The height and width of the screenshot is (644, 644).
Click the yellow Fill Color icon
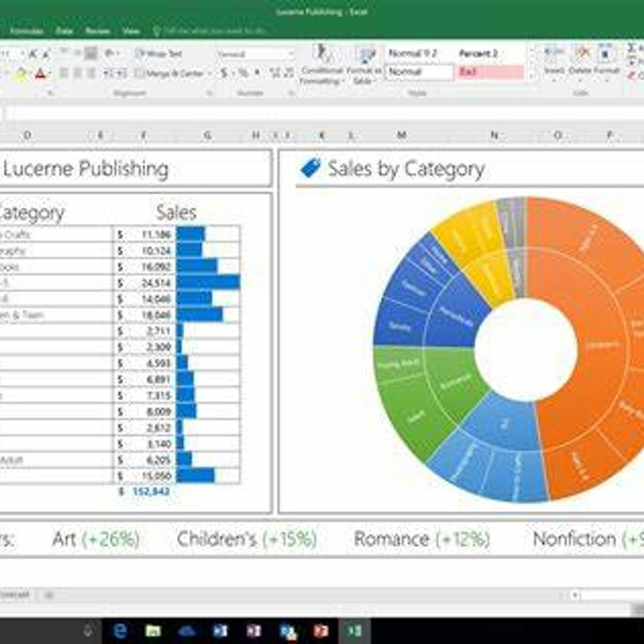(x=21, y=74)
